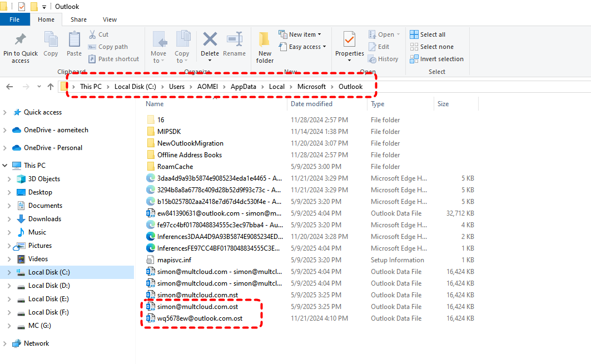
Task: Switch to the Share ribbon tab
Action: [x=78, y=19]
